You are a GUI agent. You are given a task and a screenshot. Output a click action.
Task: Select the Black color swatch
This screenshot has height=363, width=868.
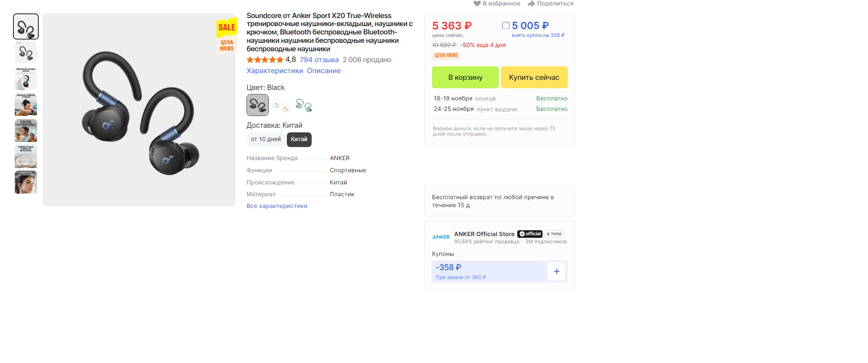[x=257, y=105]
